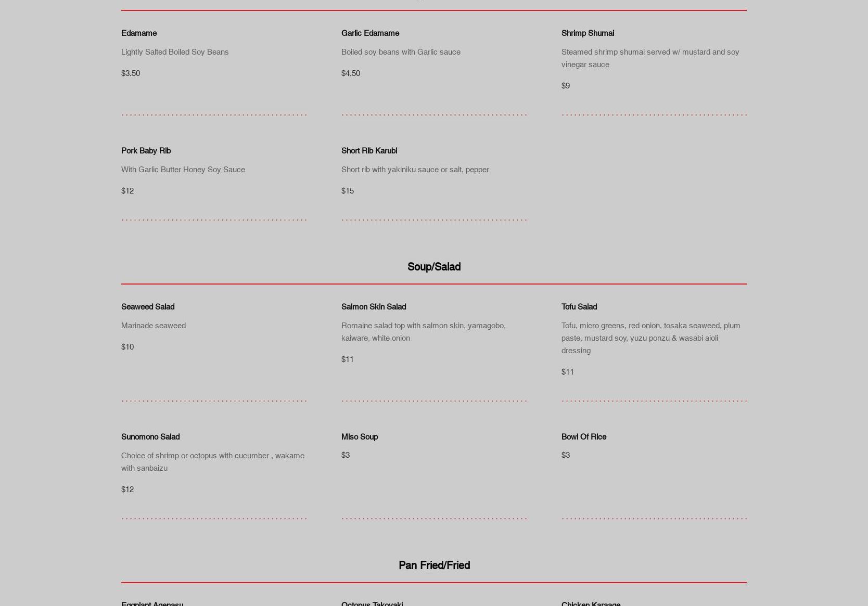Click the $15 Short Rib Karubi price
Image resolution: width=868 pixels, height=606 pixels.
coord(348,190)
